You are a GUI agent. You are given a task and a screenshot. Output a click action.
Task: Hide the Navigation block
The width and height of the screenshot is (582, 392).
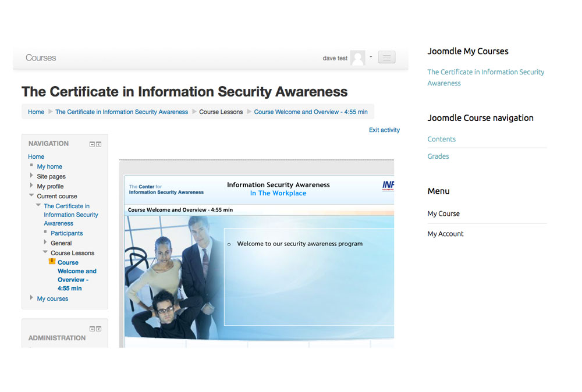[x=92, y=144]
